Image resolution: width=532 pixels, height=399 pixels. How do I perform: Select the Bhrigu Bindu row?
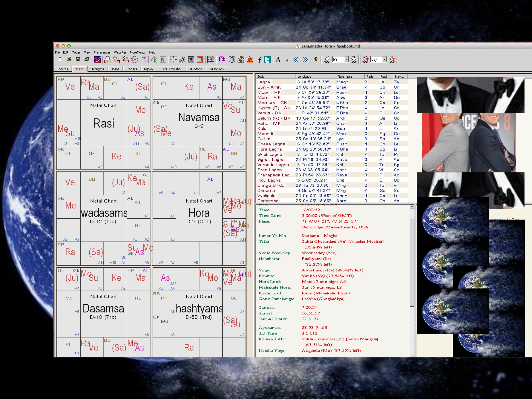pos(332,185)
